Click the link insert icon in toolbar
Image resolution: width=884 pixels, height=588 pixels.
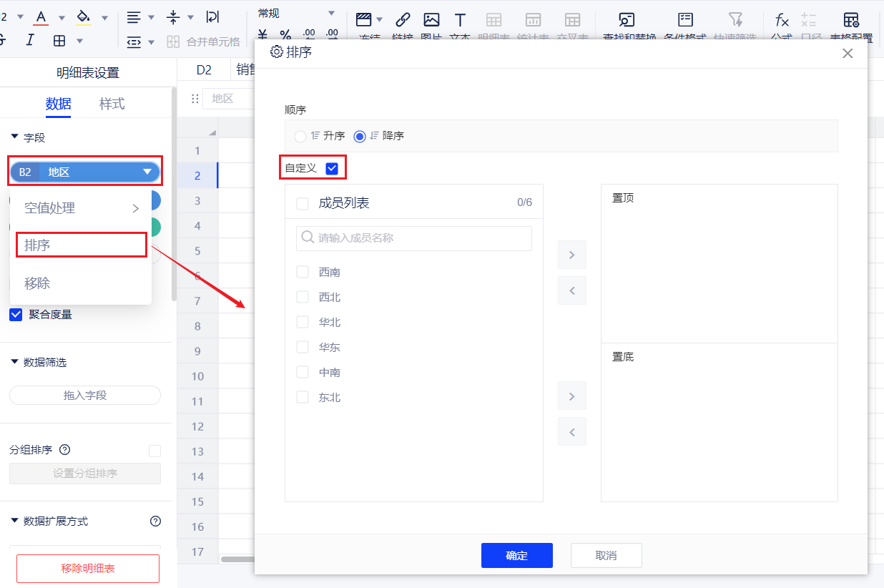(403, 21)
